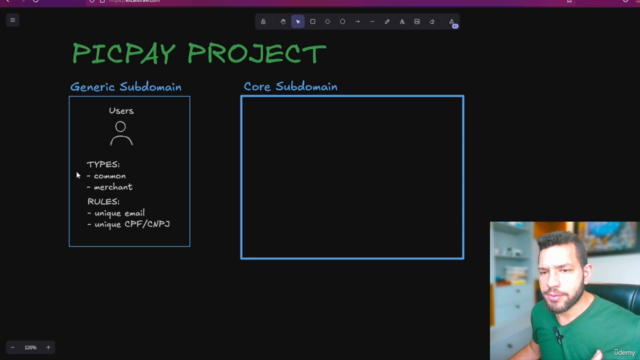Click the RULES: label

click(103, 202)
